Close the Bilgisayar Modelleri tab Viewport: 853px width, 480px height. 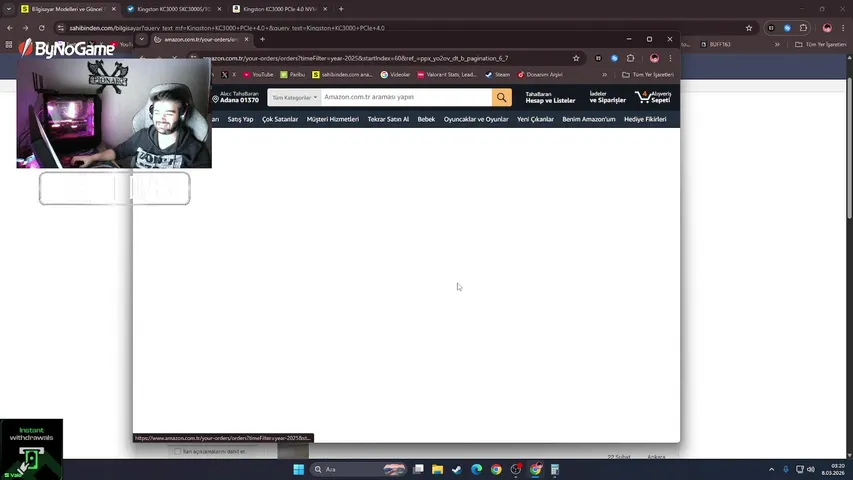pos(113,9)
